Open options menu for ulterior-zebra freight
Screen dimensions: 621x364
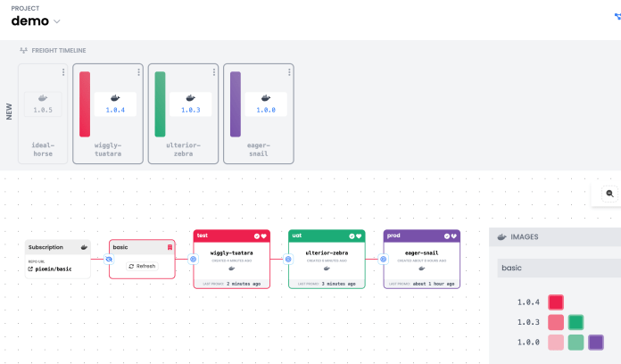coord(214,72)
